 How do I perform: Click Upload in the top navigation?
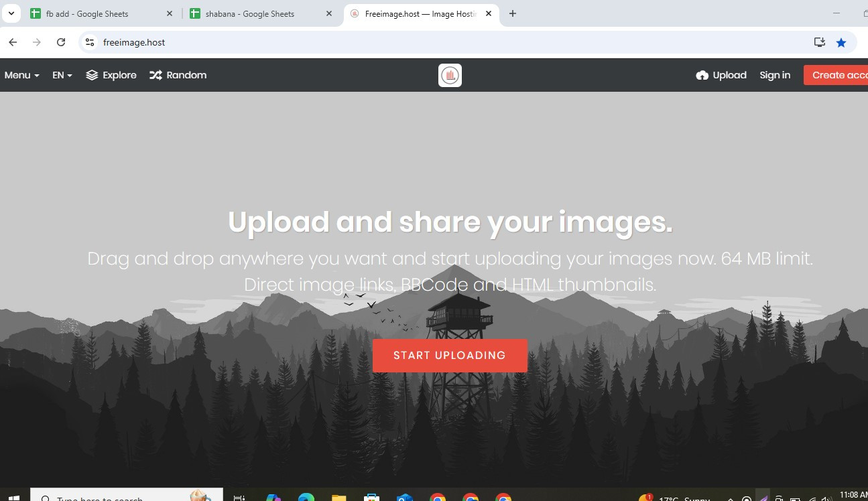click(x=721, y=75)
